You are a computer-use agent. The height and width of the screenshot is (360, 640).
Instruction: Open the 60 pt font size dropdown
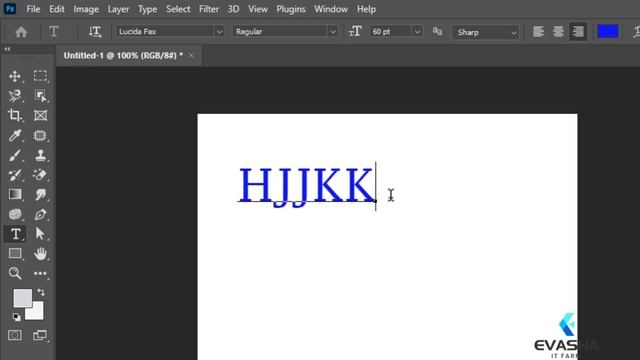tap(417, 31)
